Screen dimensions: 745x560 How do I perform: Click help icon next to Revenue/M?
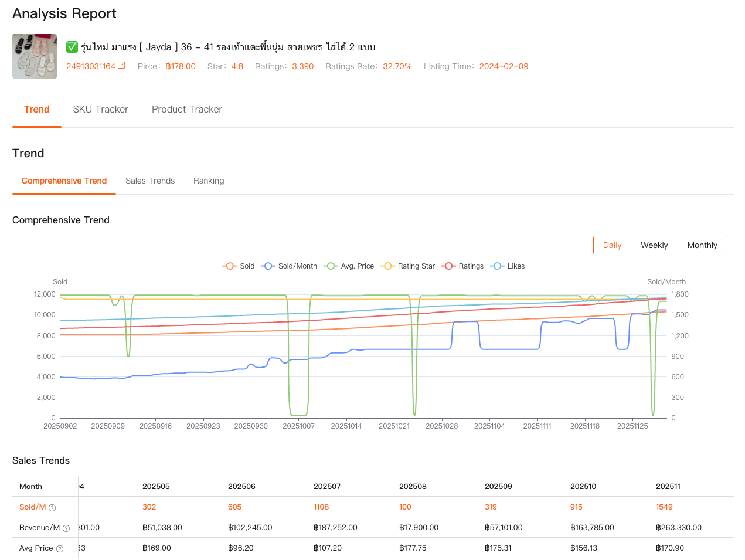(x=66, y=528)
